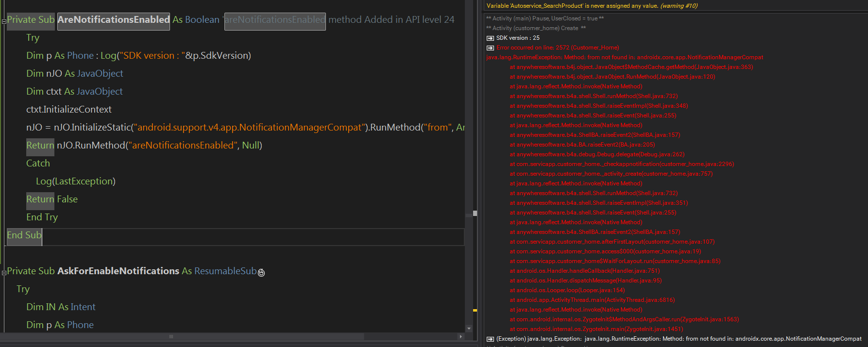The image size is (868, 347).
Task: Click the arrow icon beside (Exception) log entry
Action: [490, 339]
